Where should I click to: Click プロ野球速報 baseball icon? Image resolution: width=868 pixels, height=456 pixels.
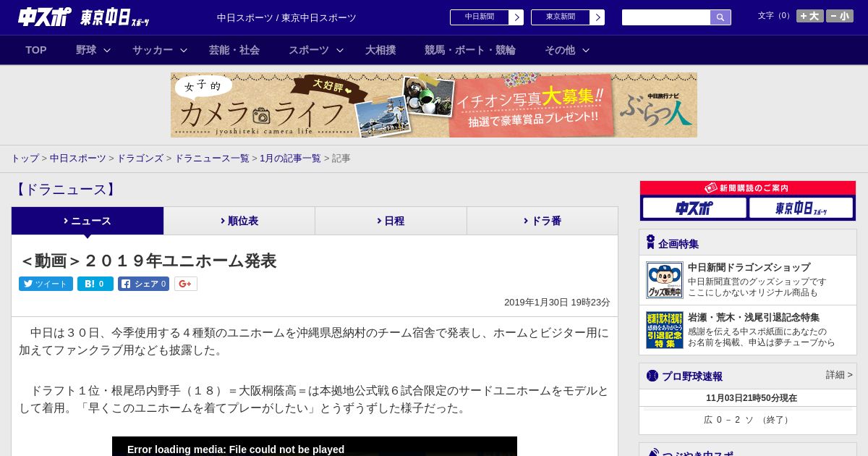click(652, 376)
